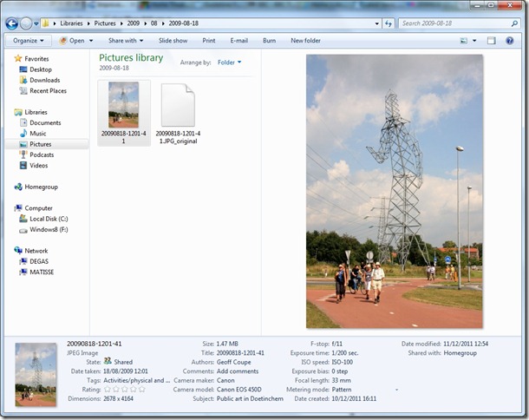Image resolution: width=529 pixels, height=420 pixels.
Task: Click the Print toolbar item
Action: click(x=209, y=40)
